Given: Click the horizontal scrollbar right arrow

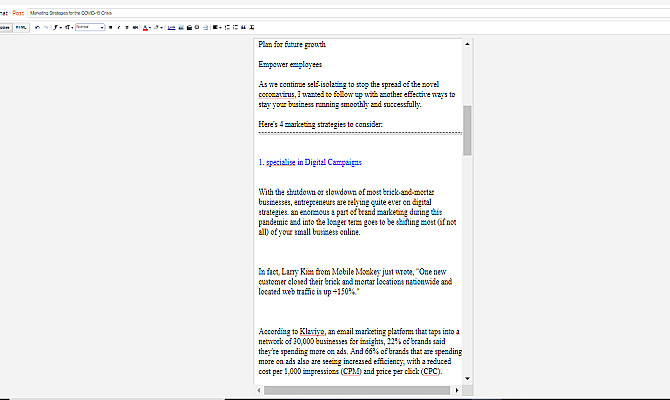Looking at the screenshot, I should click(457, 390).
